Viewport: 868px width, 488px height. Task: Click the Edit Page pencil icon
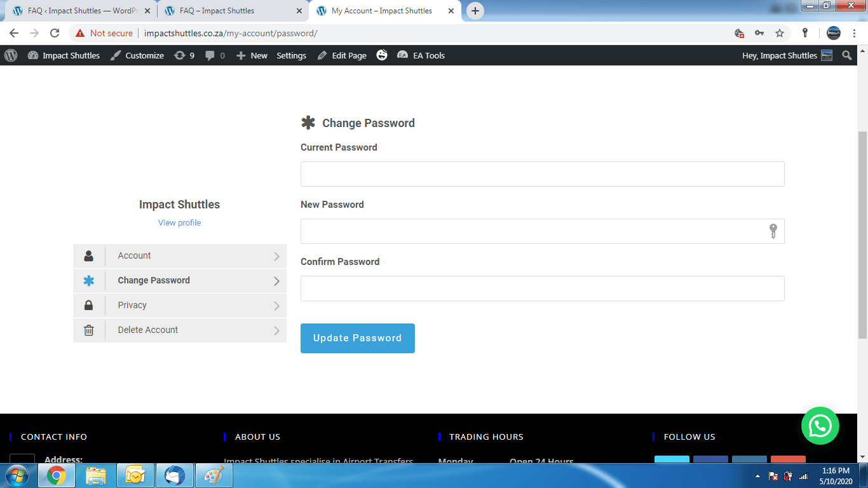click(323, 55)
